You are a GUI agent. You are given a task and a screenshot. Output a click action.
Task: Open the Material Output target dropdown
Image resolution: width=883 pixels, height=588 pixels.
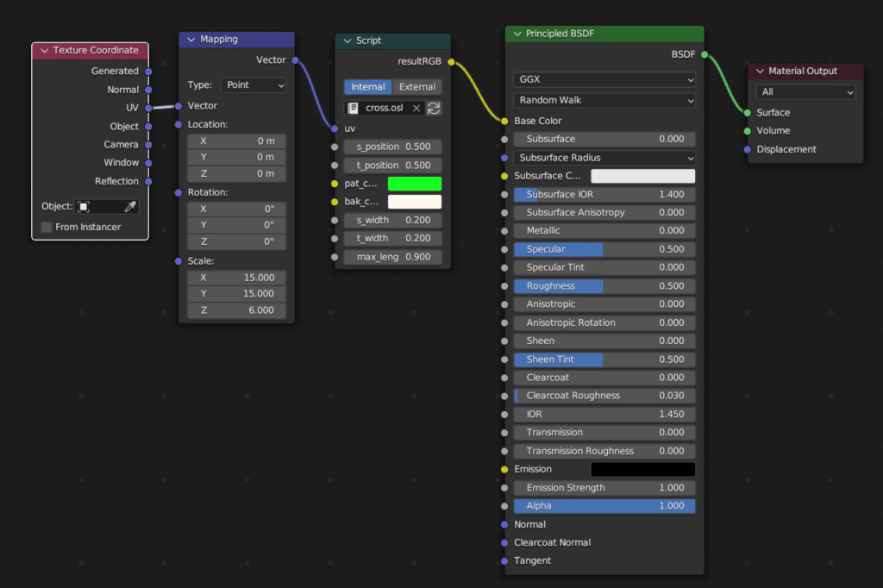(805, 91)
